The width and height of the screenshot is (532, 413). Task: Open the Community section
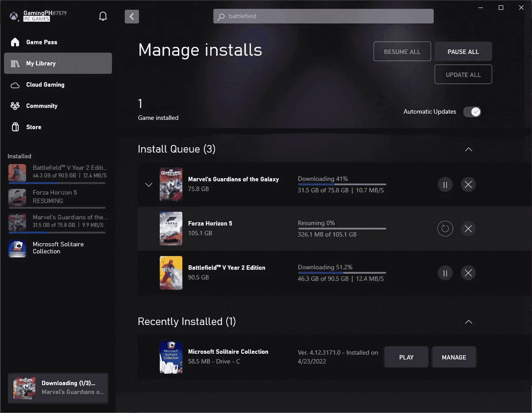click(58, 106)
